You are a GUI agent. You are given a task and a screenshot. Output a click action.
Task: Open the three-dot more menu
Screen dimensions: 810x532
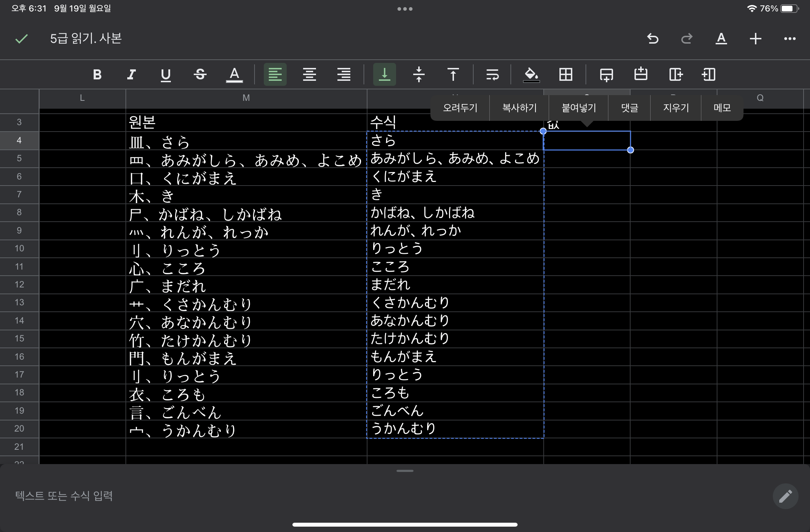[x=790, y=39]
